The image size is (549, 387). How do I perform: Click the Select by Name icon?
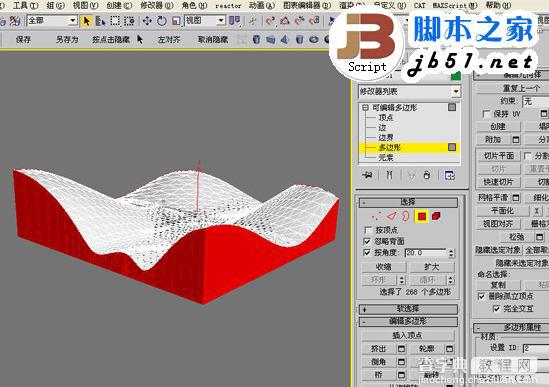(100, 21)
